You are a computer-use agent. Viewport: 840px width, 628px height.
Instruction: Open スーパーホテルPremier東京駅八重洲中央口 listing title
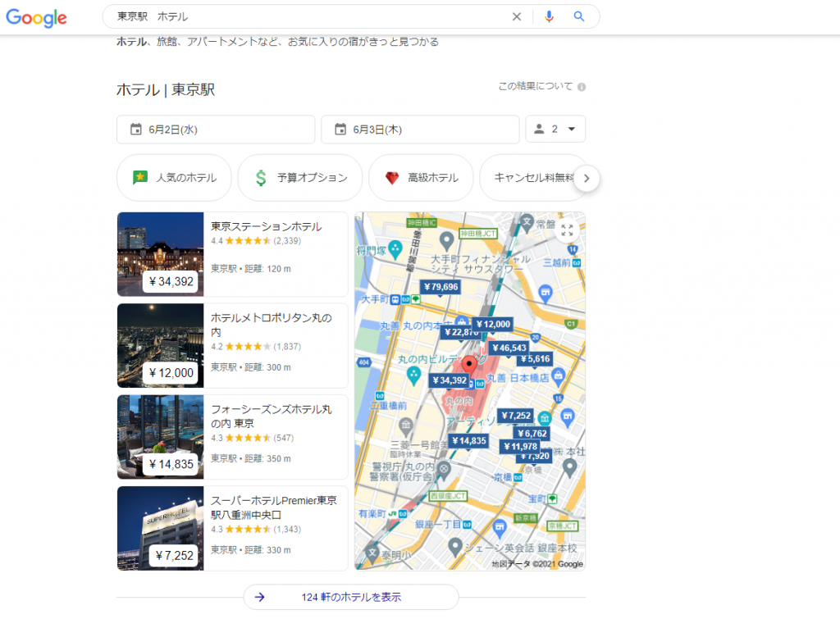tap(274, 507)
